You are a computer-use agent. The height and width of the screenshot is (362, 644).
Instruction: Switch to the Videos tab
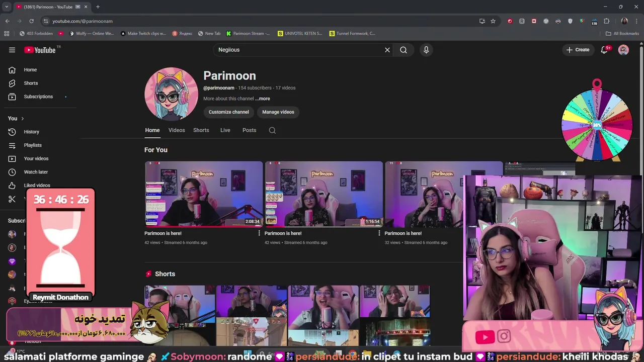[177, 130]
